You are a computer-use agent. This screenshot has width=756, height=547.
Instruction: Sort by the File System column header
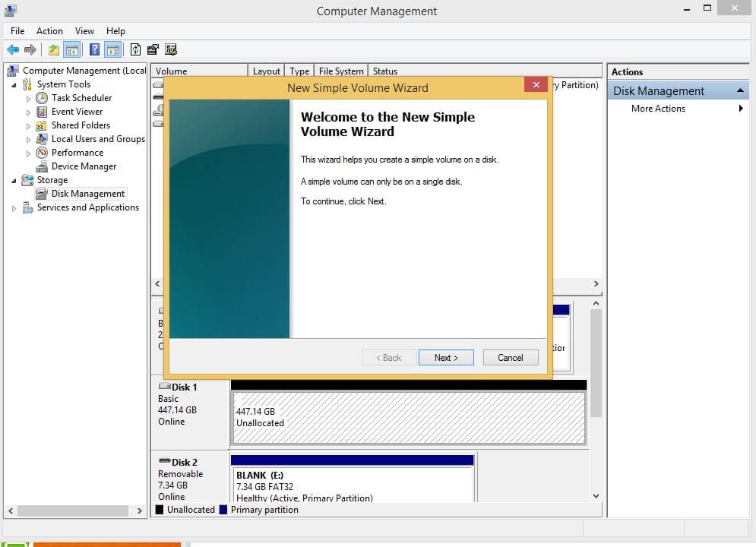click(341, 71)
